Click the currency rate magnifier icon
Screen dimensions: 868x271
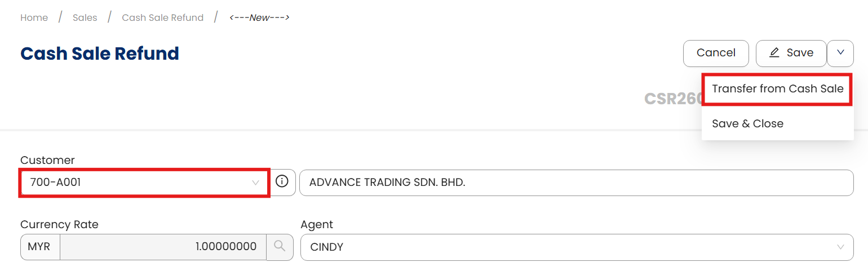coord(280,247)
